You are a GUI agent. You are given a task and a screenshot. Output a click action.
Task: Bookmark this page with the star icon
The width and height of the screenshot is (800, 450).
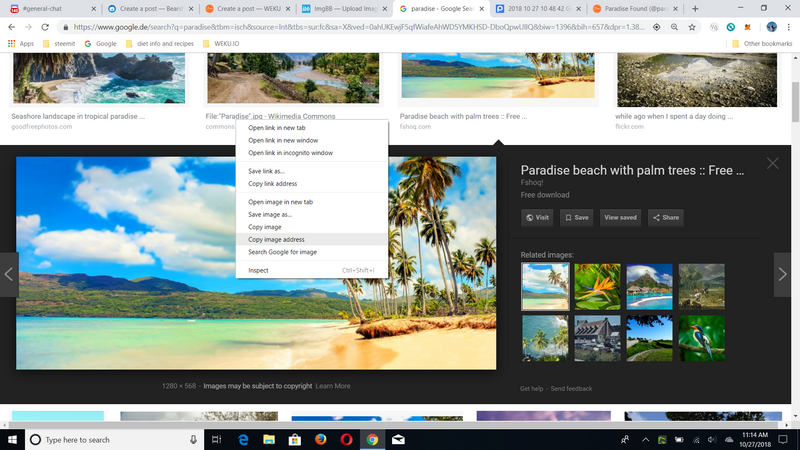click(692, 27)
